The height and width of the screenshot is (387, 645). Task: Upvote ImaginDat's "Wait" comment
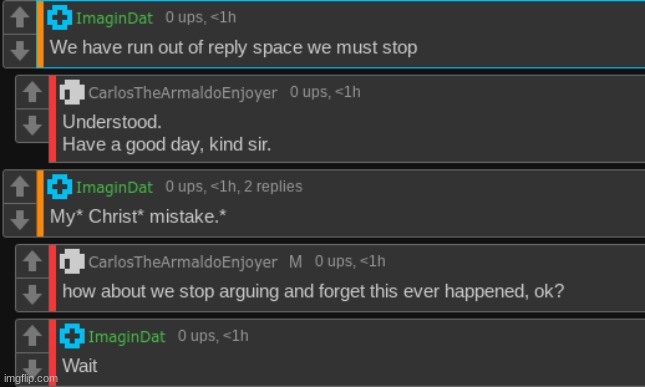pos(32,336)
